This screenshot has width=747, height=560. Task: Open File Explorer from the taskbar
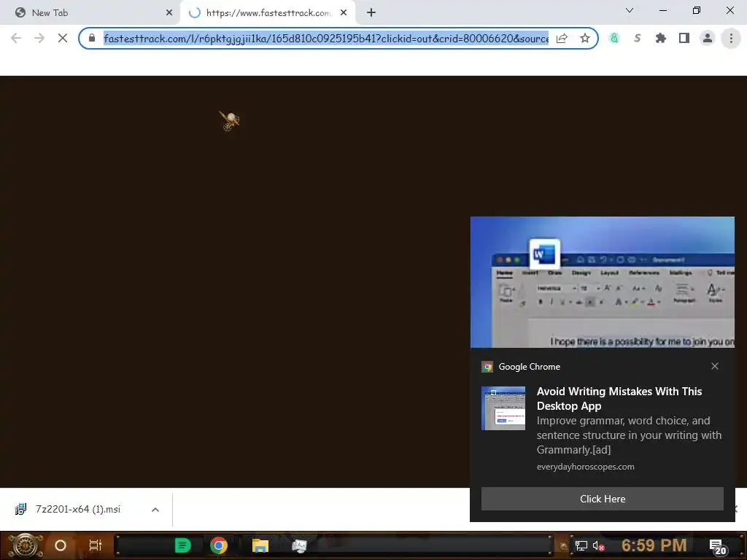[x=260, y=545]
